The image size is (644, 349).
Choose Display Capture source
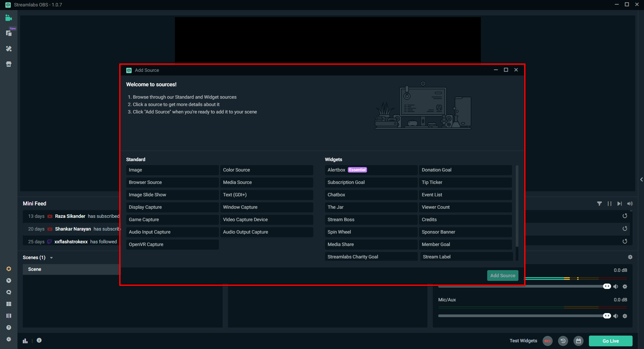pos(173,207)
